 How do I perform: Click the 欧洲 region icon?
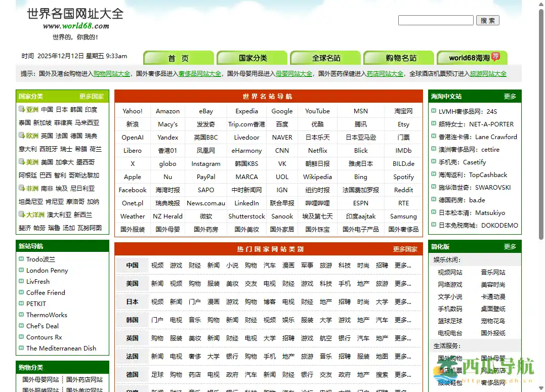tap(22, 136)
